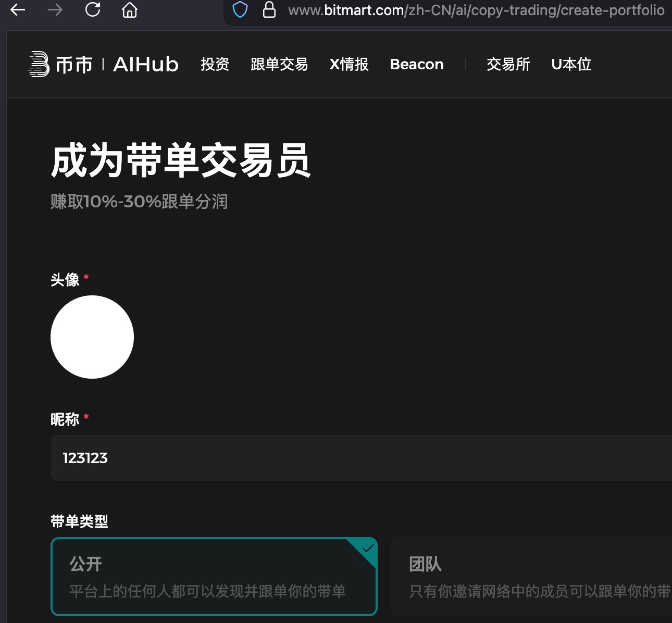Open the Beacon nav item
672x623 pixels.
[x=417, y=64]
